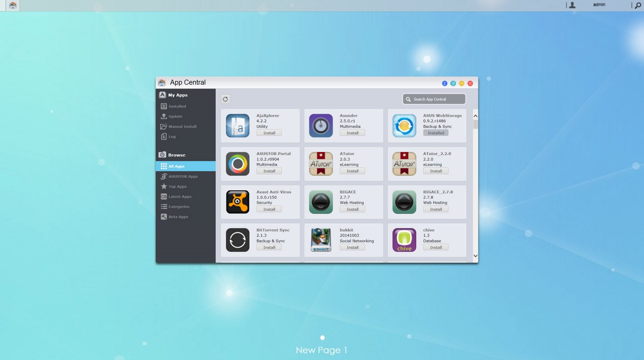Image resolution: width=644 pixels, height=360 pixels.
Task: Open the system search magnifier in top bar
Action: click(638, 6)
